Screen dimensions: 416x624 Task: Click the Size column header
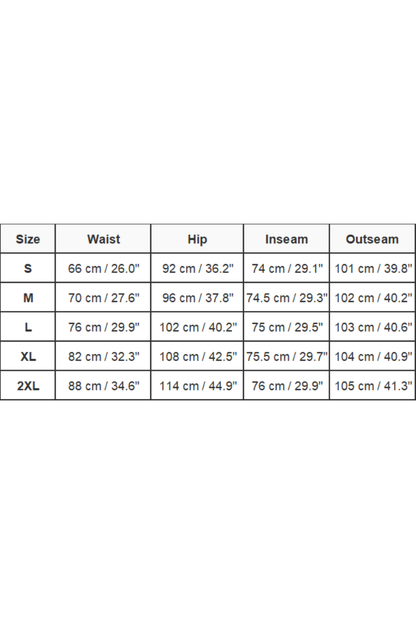click(27, 239)
